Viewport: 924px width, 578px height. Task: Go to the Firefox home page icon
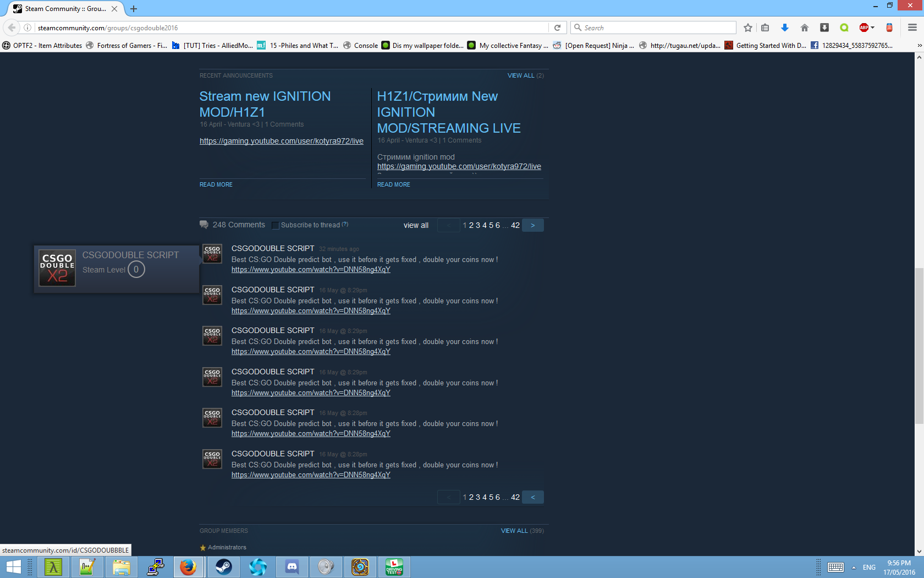click(x=805, y=28)
